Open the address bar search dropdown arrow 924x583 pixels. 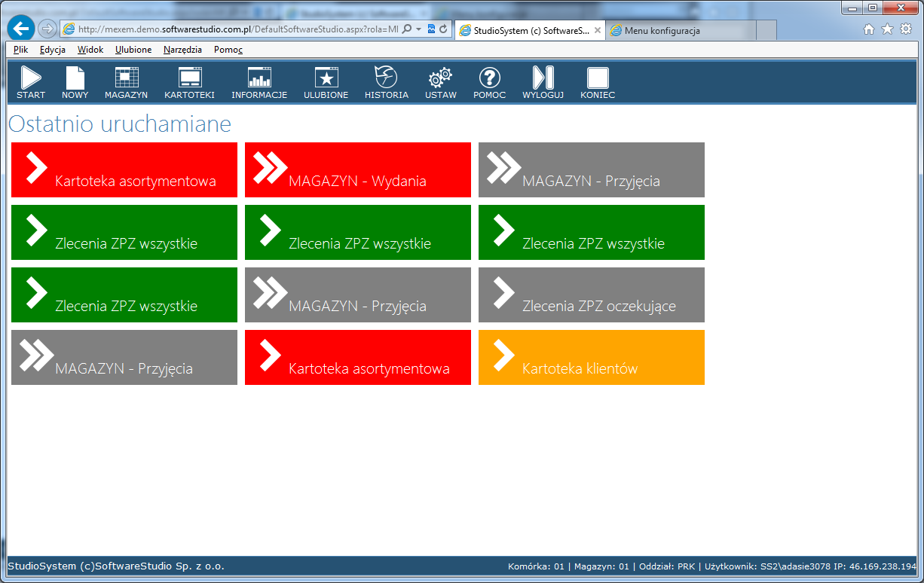[418, 29]
